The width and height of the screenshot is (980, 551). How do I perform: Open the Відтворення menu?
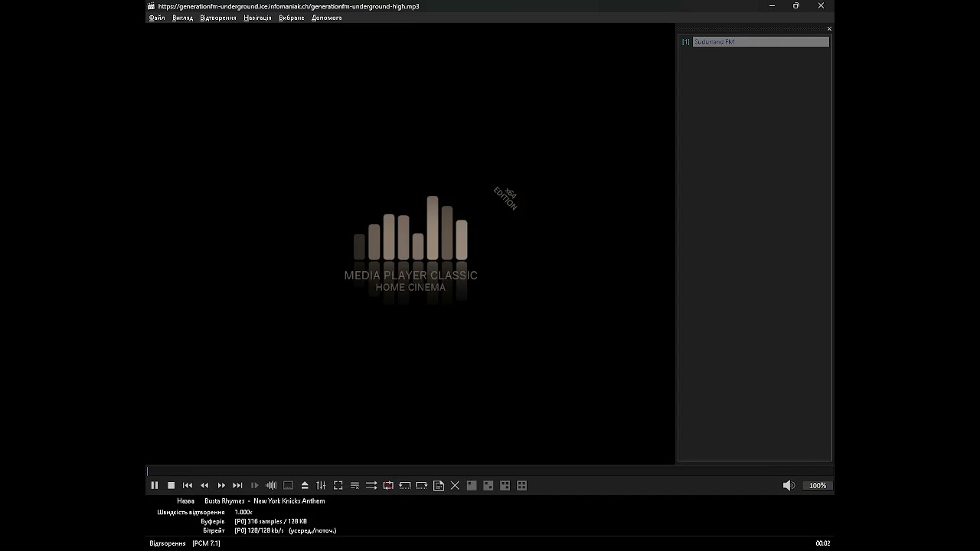point(218,18)
